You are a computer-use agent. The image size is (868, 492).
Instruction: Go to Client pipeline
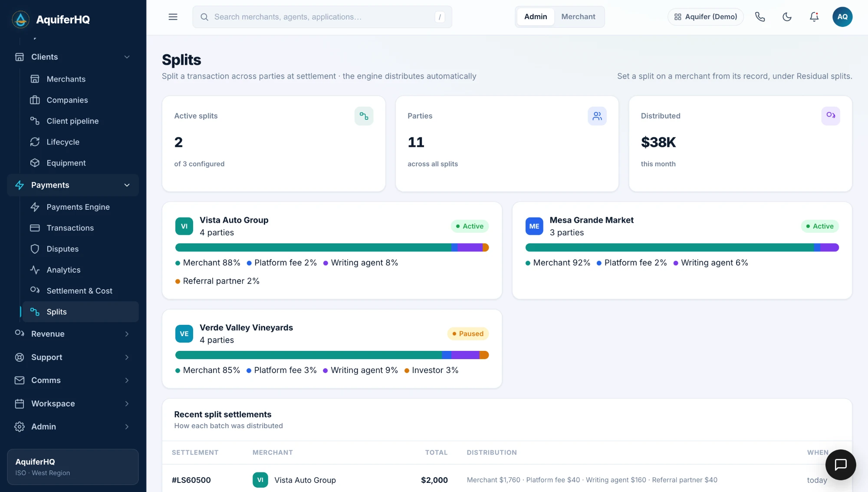[x=80, y=121]
